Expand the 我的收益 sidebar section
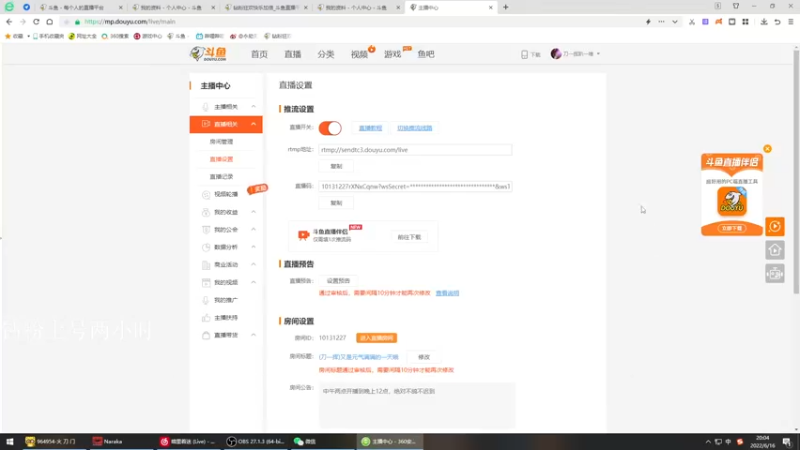 (x=226, y=212)
